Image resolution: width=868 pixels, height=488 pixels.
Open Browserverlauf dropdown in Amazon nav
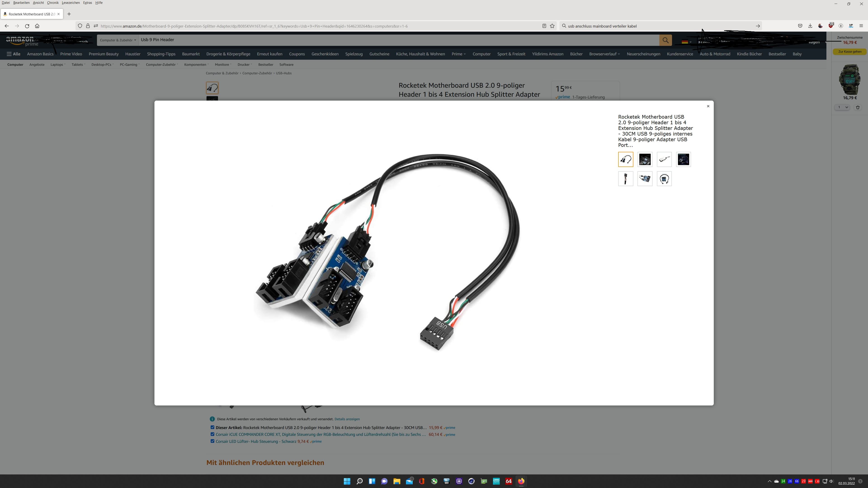point(604,54)
